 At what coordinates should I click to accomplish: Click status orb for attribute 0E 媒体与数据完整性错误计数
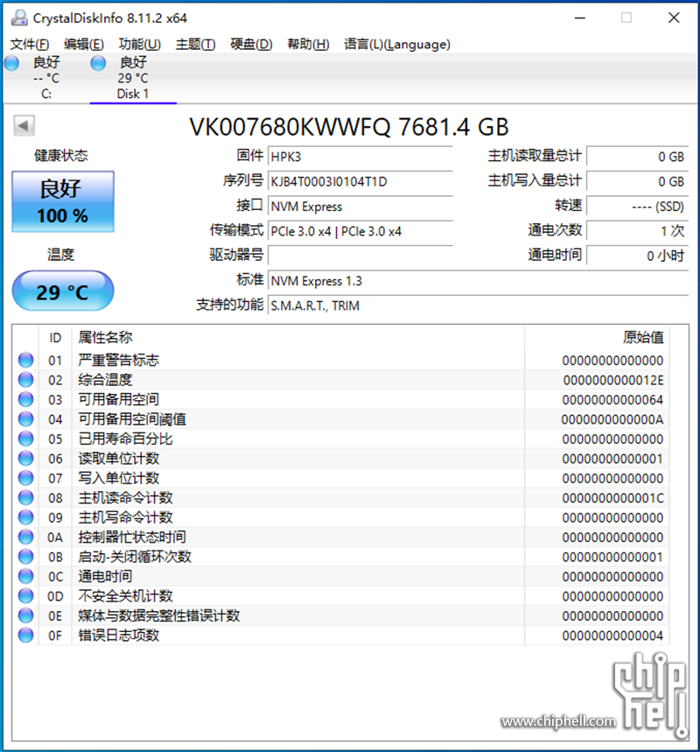pos(26,615)
